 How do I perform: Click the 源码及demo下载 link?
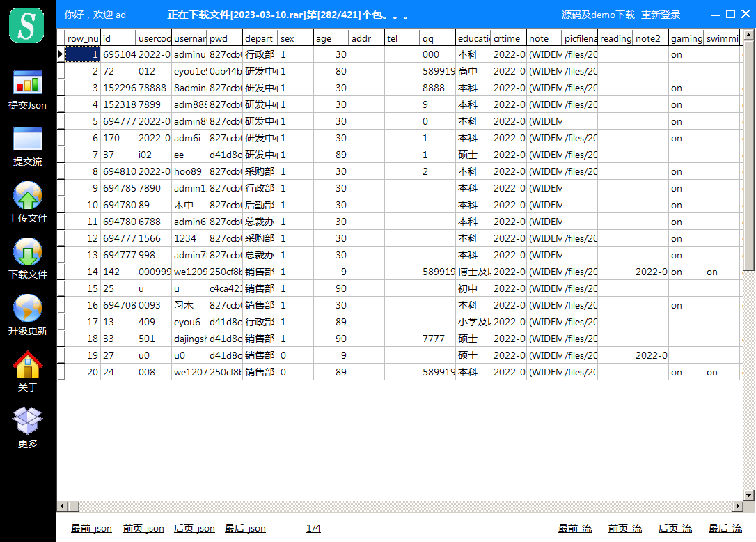pyautogui.click(x=598, y=15)
